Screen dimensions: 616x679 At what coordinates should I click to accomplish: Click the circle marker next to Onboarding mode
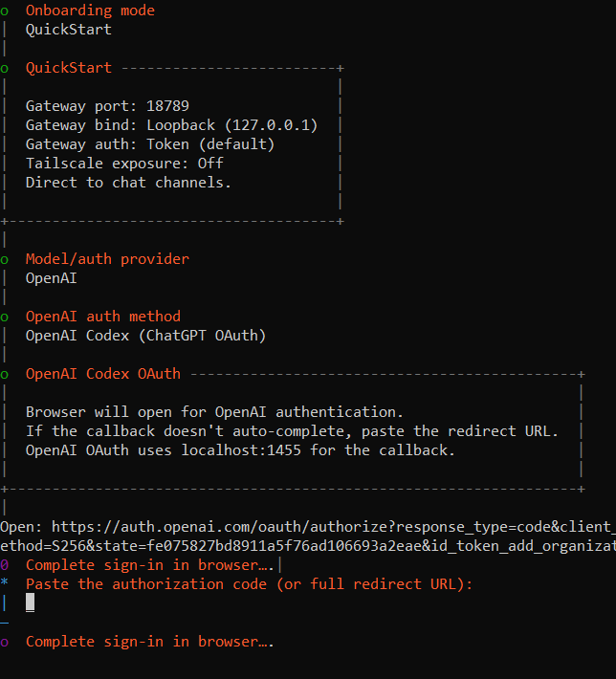pos(5,11)
